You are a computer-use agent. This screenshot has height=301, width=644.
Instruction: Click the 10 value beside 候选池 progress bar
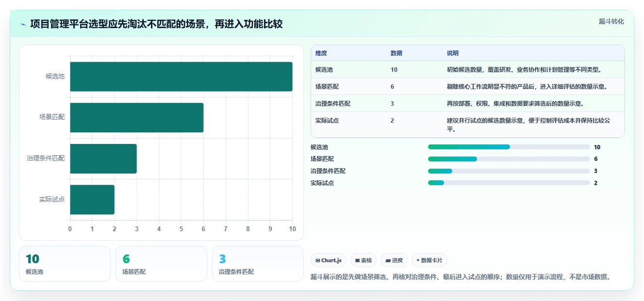(597, 147)
